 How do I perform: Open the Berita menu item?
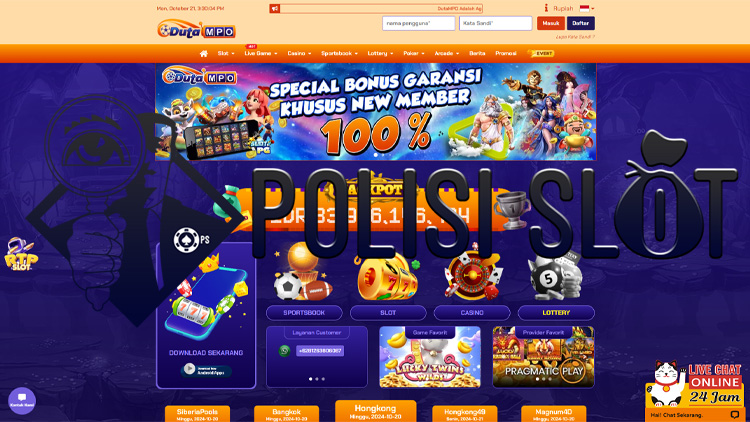pos(477,54)
